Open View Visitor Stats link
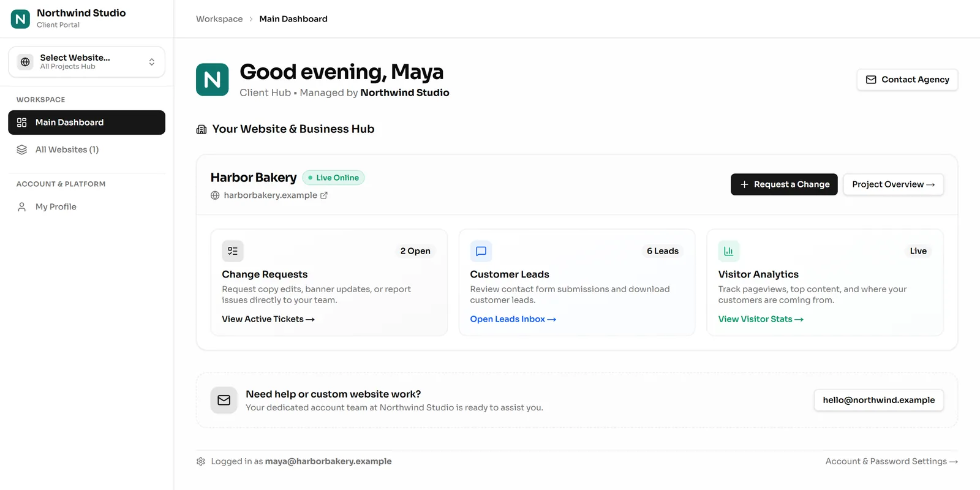Image resolution: width=980 pixels, height=490 pixels. 761,319
